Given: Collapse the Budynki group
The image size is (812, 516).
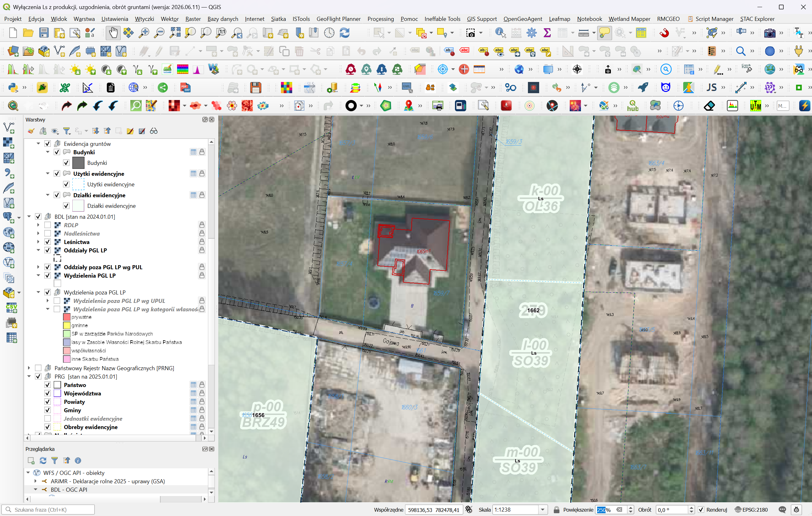Looking at the screenshot, I should [x=47, y=152].
